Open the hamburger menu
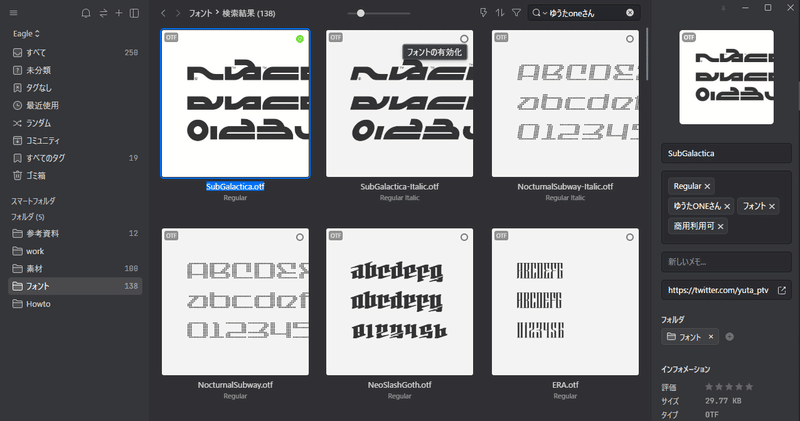Viewport: 800px width, 421px height. (x=14, y=13)
